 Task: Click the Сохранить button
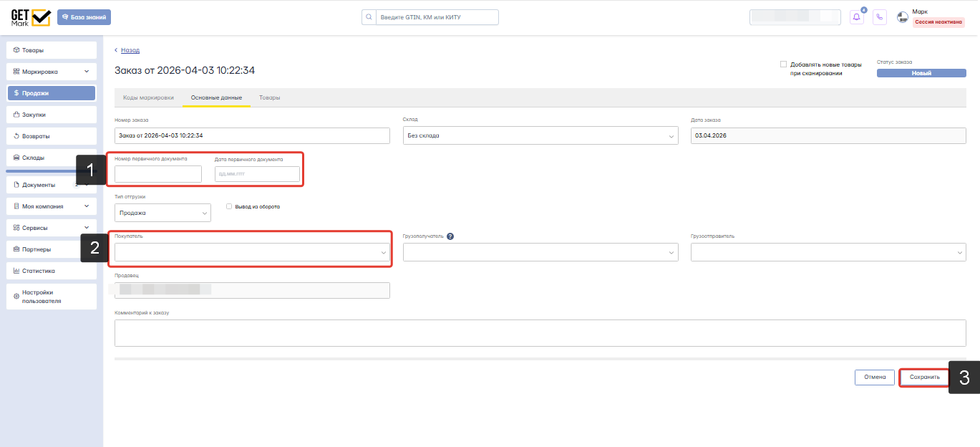(924, 377)
